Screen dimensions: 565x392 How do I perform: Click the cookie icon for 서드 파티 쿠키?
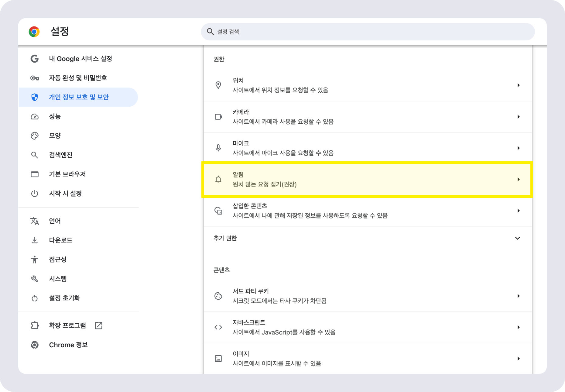[218, 296]
